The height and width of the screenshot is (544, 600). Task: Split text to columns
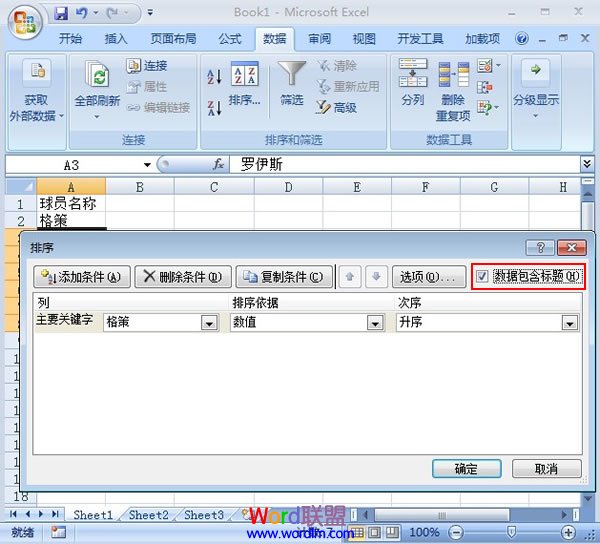click(x=413, y=82)
